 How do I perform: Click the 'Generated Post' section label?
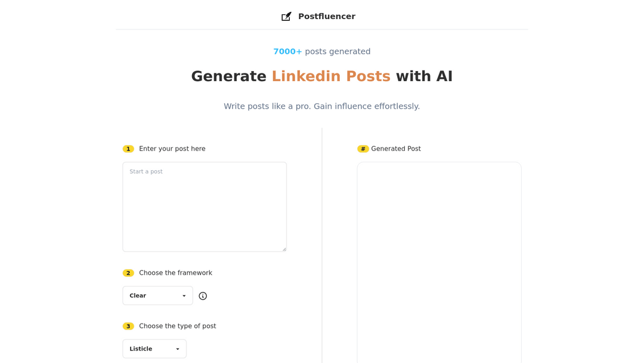coord(396,149)
